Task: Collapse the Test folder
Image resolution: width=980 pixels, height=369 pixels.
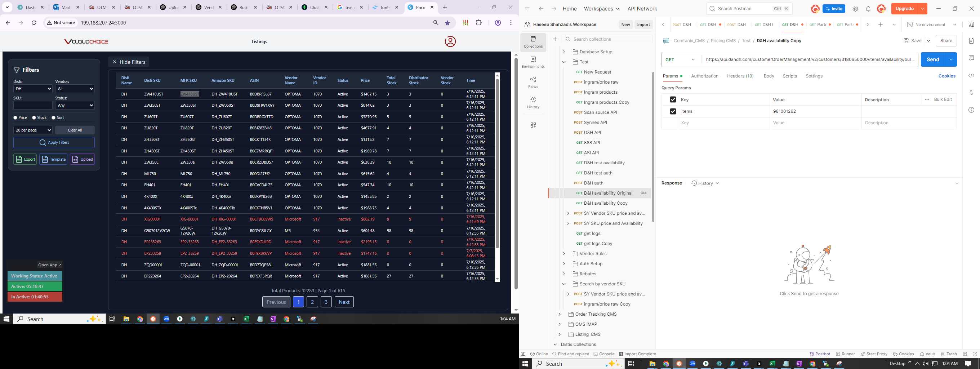Action: pyautogui.click(x=564, y=62)
